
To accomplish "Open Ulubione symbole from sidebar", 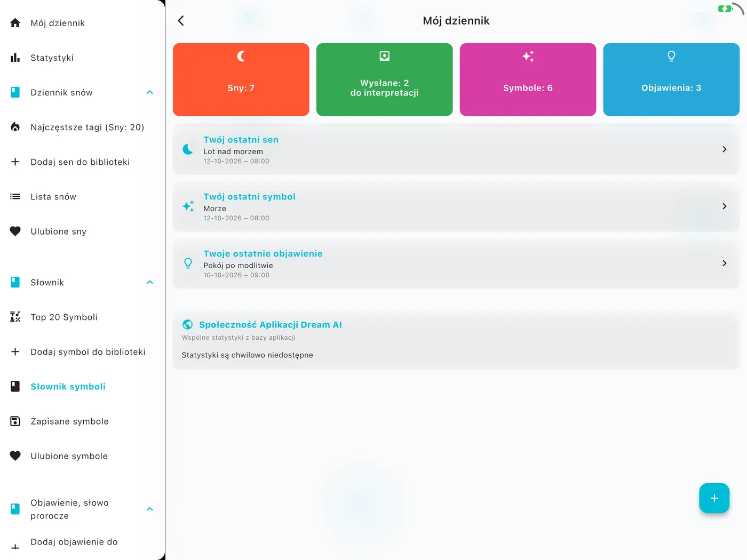I will [83, 456].
